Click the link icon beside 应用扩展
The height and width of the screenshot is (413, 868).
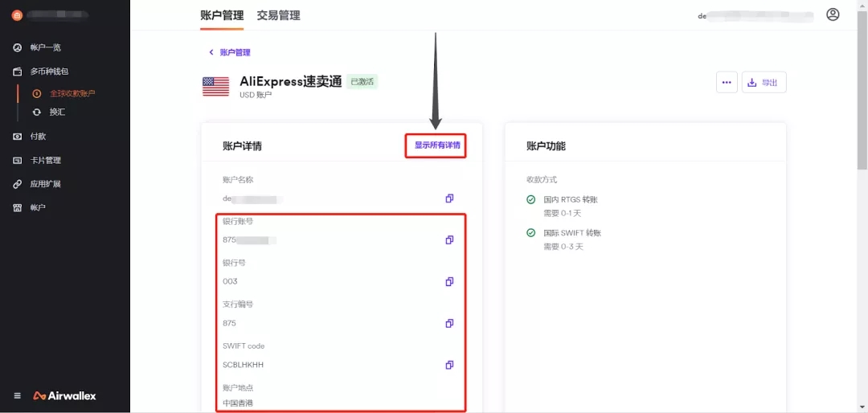tap(17, 184)
